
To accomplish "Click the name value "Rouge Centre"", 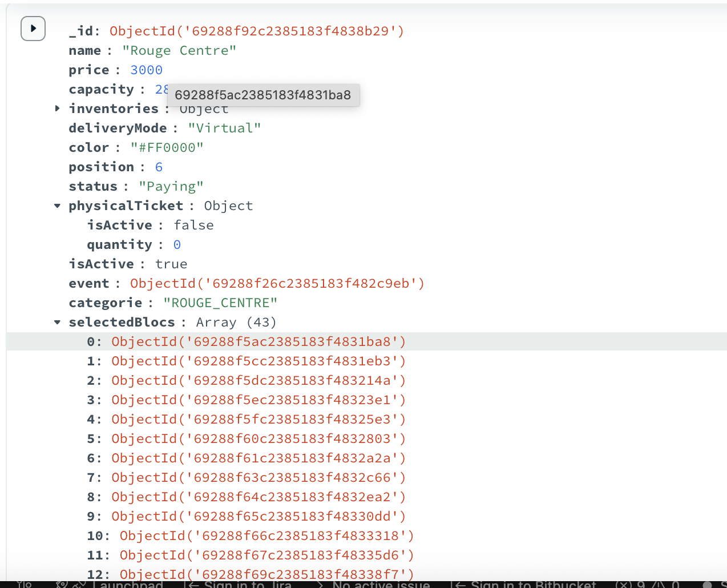I will click(179, 51).
